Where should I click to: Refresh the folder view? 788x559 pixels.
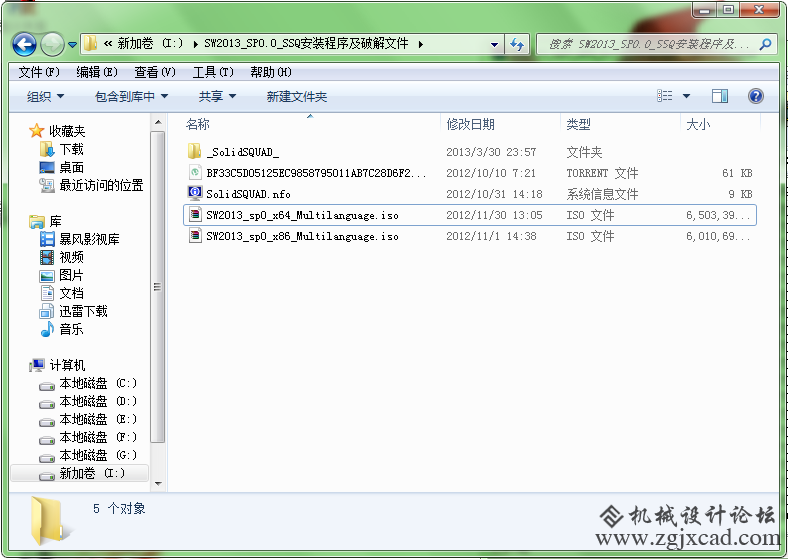(517, 44)
